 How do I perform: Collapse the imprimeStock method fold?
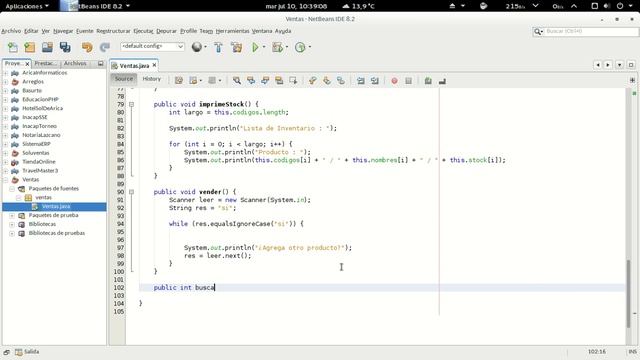[131, 104]
